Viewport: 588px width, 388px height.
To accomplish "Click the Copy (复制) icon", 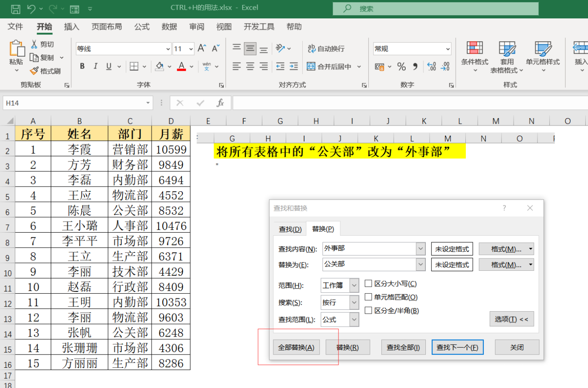I will tap(34, 57).
